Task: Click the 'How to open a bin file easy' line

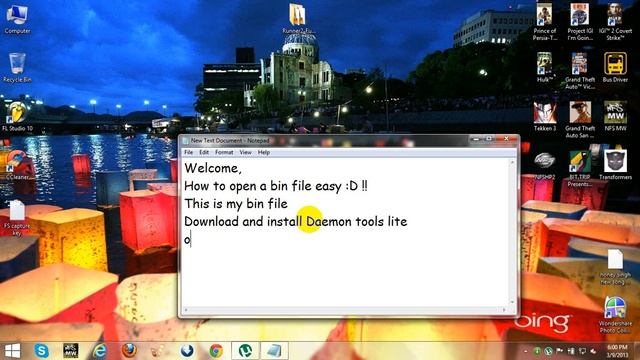Action: pyautogui.click(x=276, y=186)
